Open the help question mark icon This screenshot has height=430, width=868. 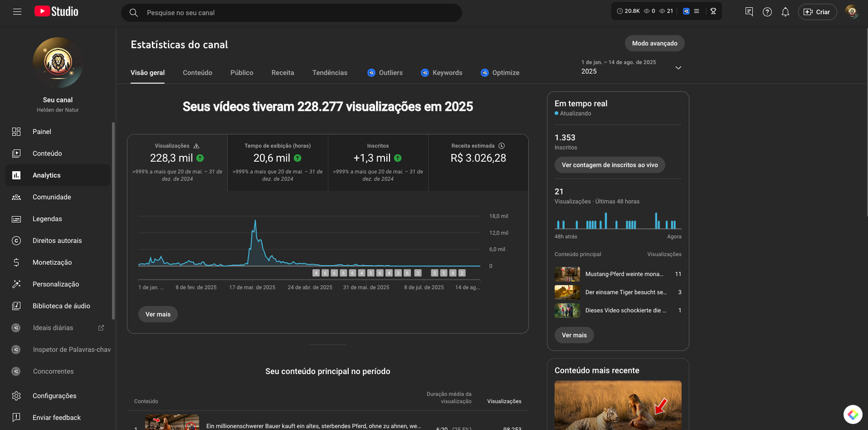pyautogui.click(x=767, y=12)
